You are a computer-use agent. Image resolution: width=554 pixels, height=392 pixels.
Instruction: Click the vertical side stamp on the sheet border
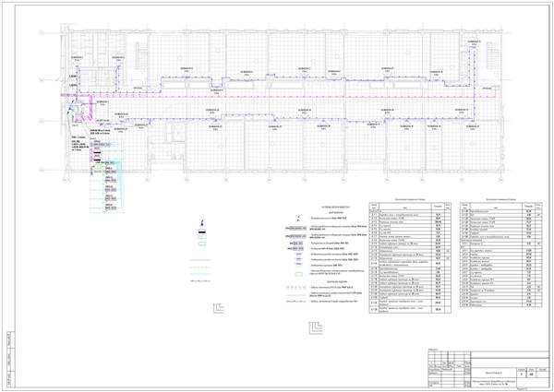pyautogui.click(x=9, y=359)
